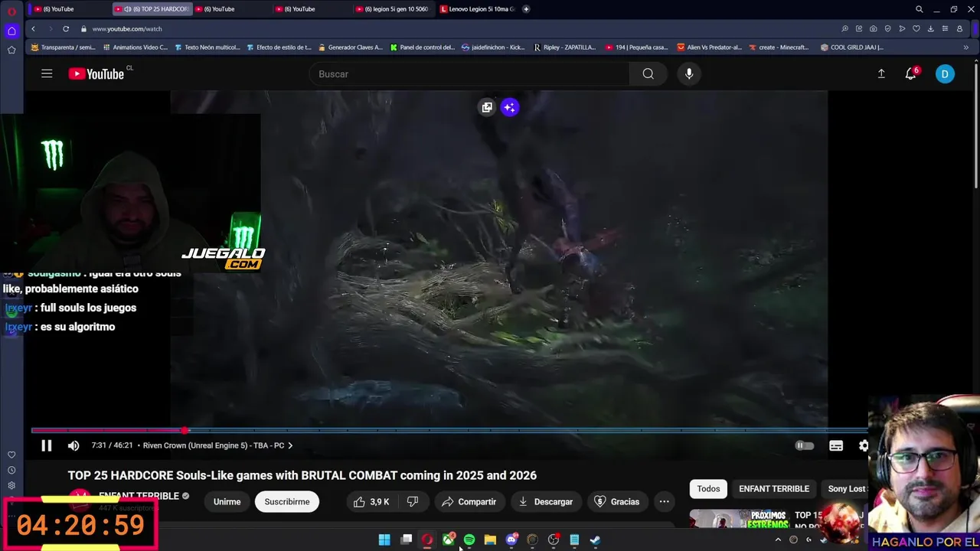Click the Opera sidebar purple home icon
This screenshot has height=551, width=980.
pos(11,31)
